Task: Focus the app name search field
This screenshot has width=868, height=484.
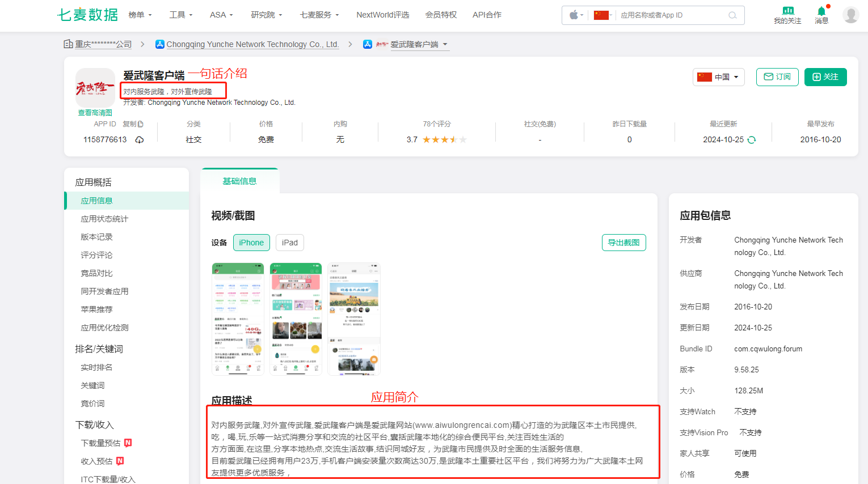Action: [x=671, y=15]
